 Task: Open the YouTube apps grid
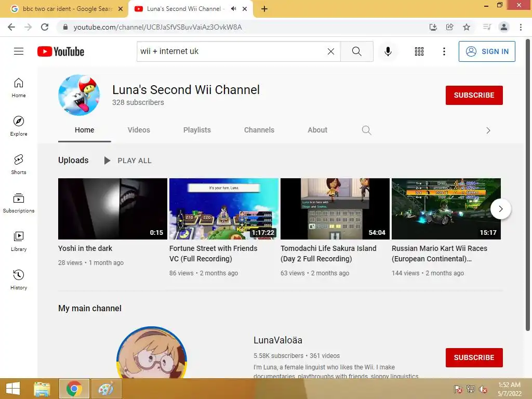pyautogui.click(x=419, y=51)
